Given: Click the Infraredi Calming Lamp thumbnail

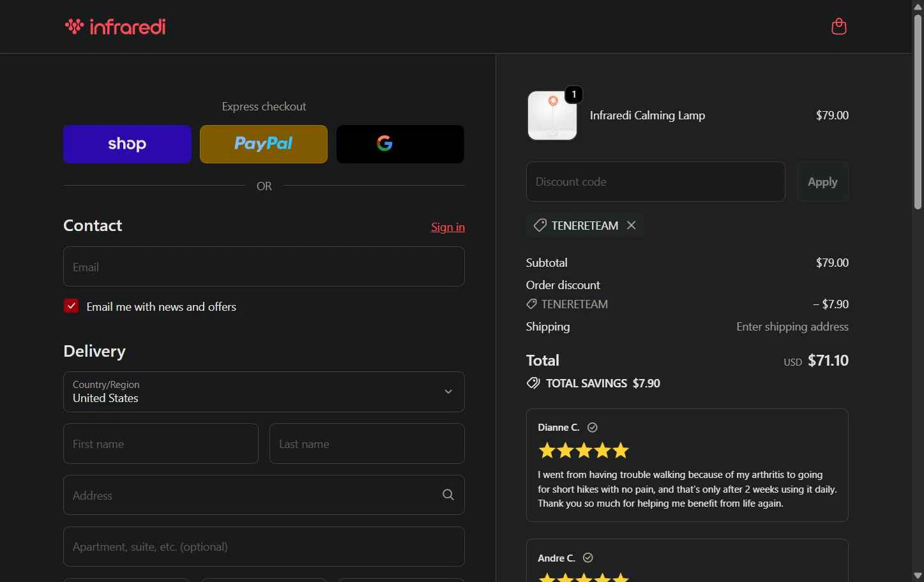Looking at the screenshot, I should point(552,116).
